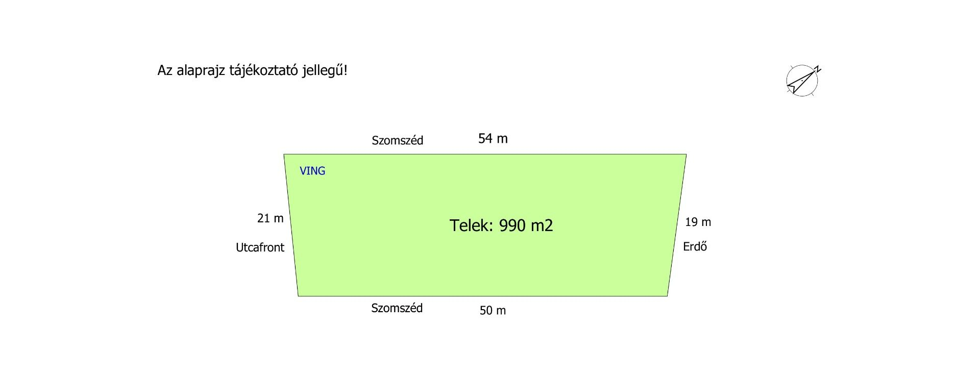
Task: Click the "21 m" street-side dimension
Action: (270, 218)
